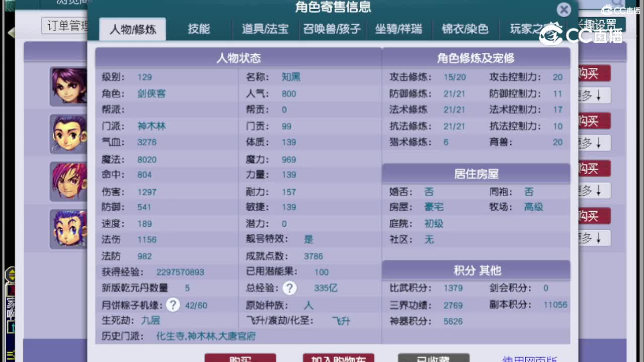Screen dimensions: 644x362
Task: Click the 购买 button at dialog bottom
Action: pyautogui.click(x=239, y=358)
